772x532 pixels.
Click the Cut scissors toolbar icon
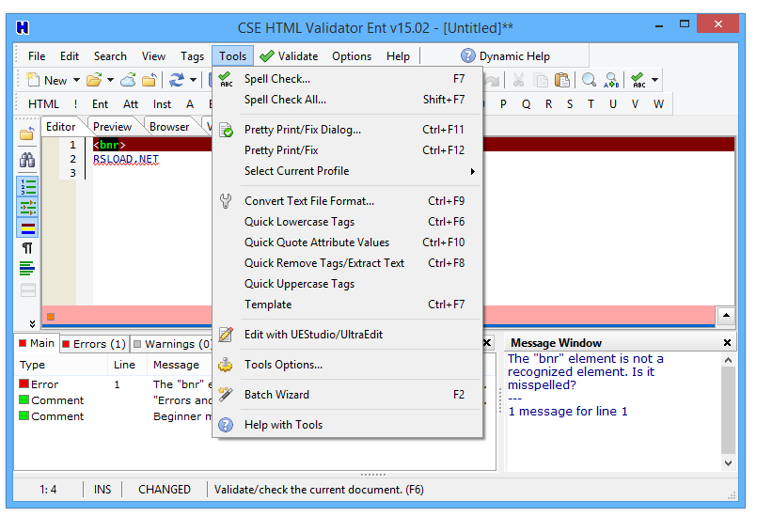click(x=518, y=80)
